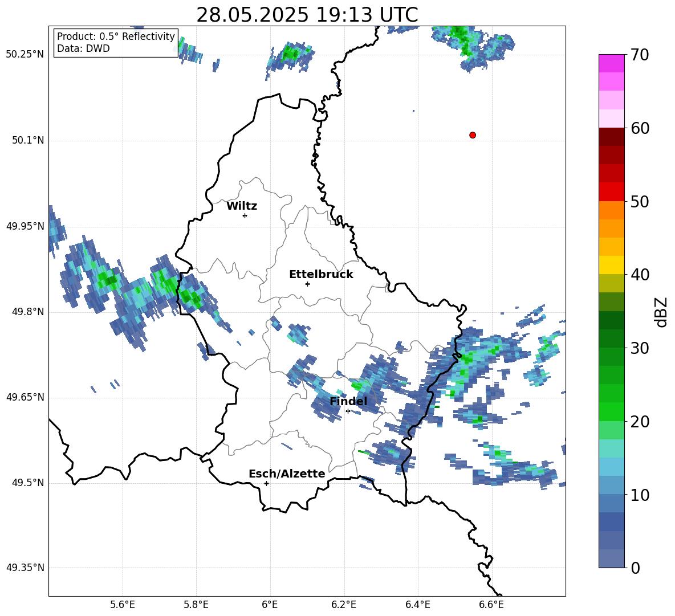
Task: Click the Esch/Alzette city label
Action: pyautogui.click(x=287, y=474)
